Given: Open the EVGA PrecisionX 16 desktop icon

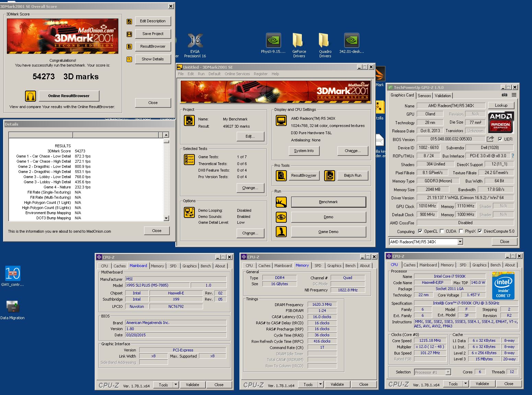Looking at the screenshot, I should coord(195,45).
